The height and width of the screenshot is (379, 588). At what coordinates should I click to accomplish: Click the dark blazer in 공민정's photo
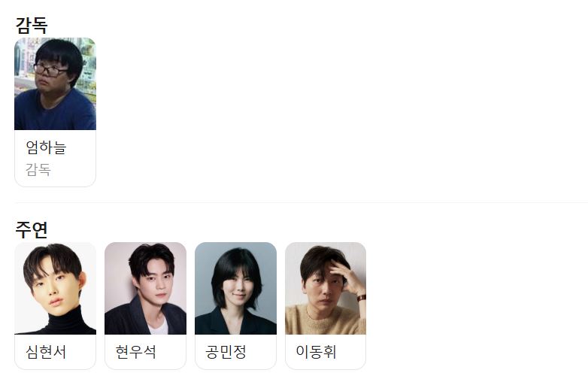click(x=236, y=323)
